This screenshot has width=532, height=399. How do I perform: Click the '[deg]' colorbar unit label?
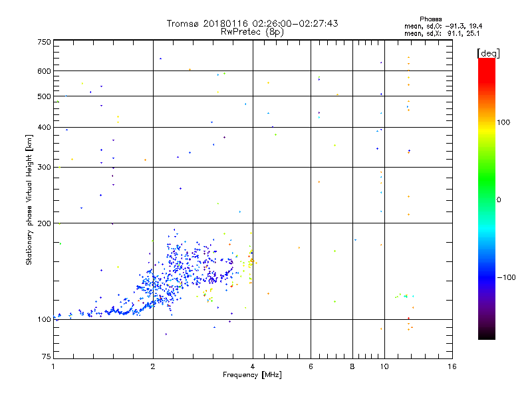point(488,53)
